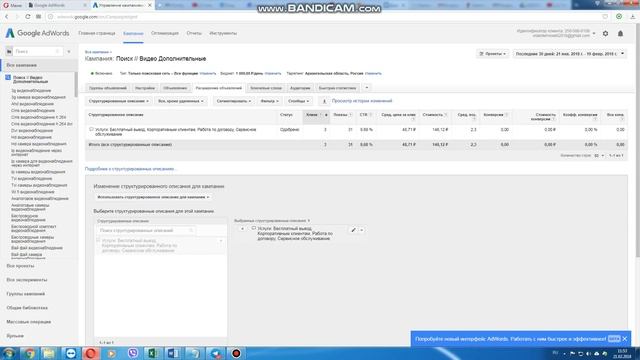Open the "Инструменты" top menu
This screenshot has height=360, width=640.
[x=223, y=33]
